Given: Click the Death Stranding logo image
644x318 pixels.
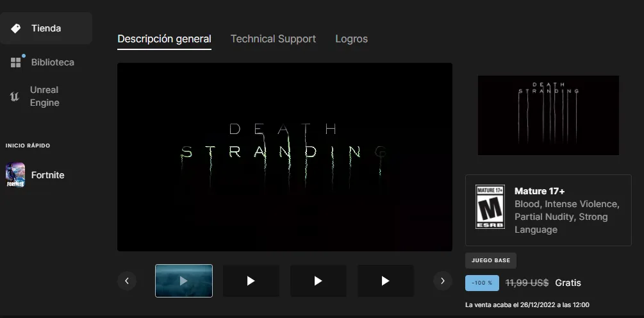Looking at the screenshot, I should pos(549,115).
